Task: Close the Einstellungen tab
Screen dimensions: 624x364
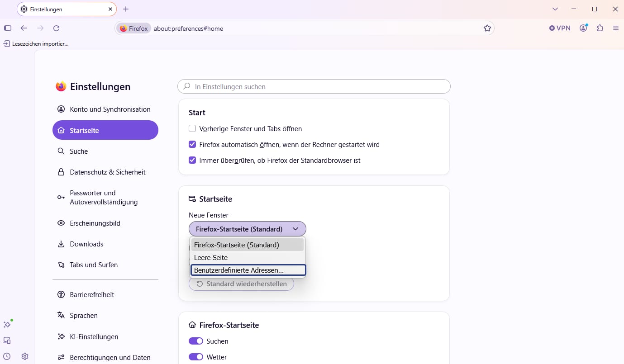Action: 110,9
